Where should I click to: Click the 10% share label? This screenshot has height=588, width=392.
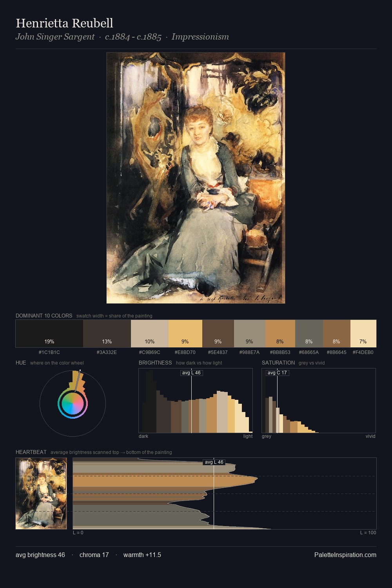point(150,341)
